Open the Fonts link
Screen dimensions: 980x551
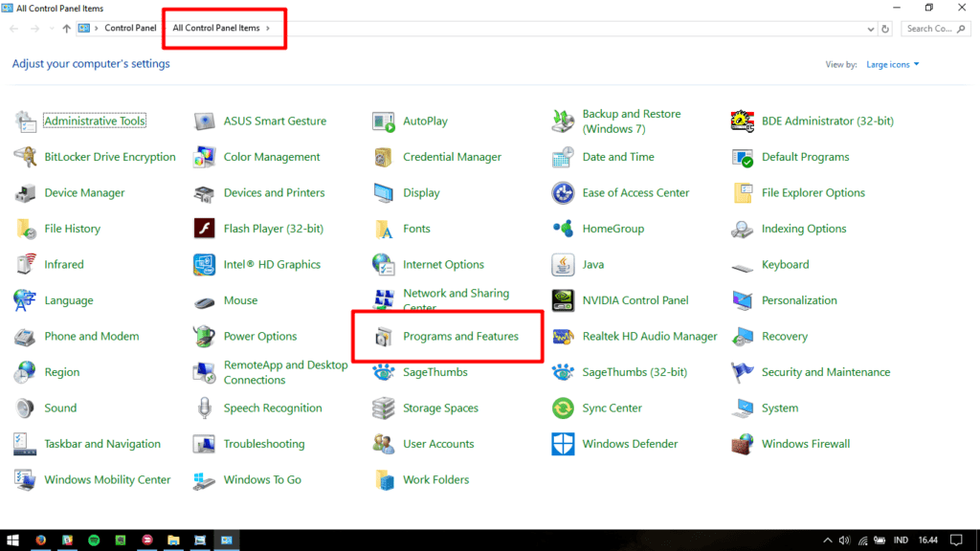click(x=416, y=229)
